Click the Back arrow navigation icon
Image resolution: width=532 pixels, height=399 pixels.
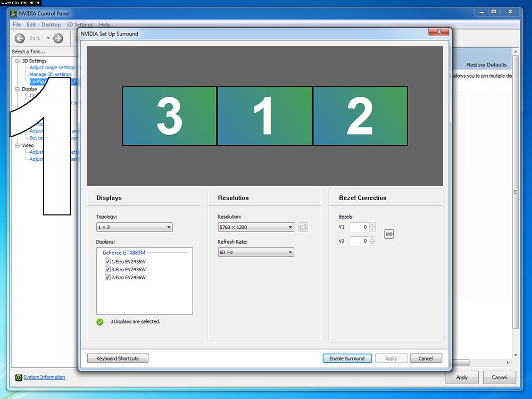point(20,38)
